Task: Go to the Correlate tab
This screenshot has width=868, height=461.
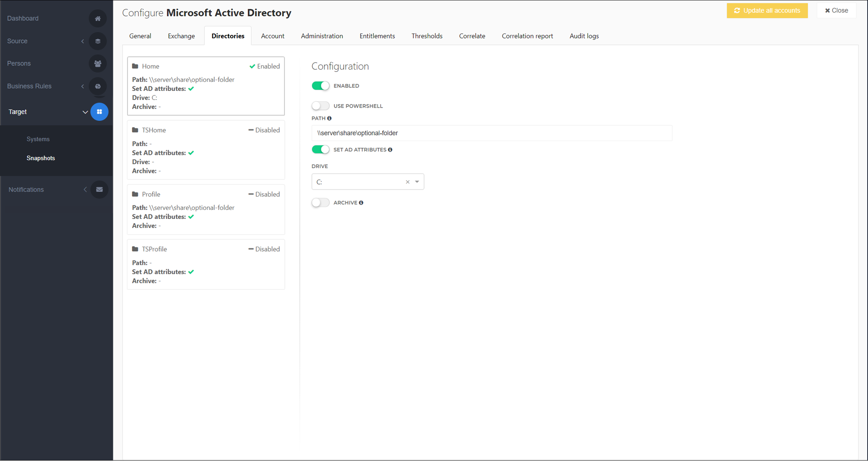Action: (472, 36)
